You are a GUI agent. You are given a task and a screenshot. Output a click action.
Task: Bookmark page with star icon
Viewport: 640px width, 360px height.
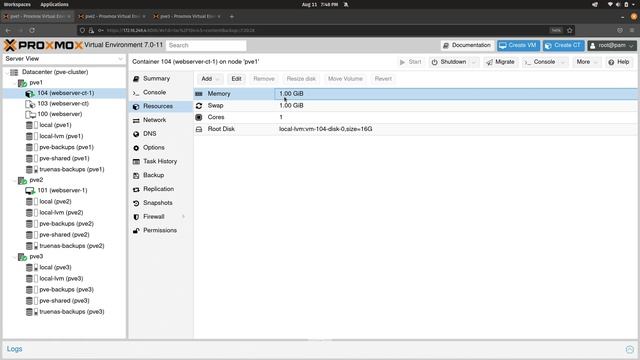point(570,30)
